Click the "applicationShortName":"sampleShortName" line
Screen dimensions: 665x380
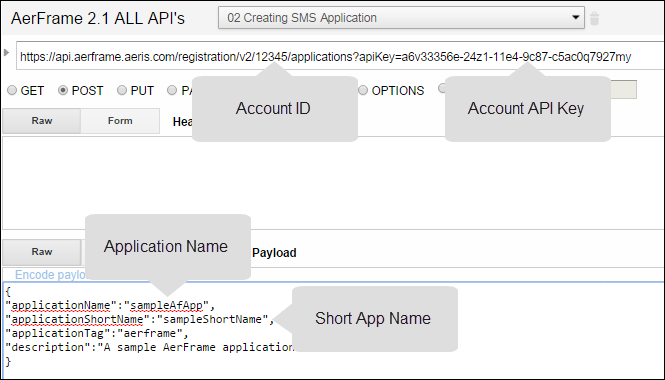click(x=140, y=319)
